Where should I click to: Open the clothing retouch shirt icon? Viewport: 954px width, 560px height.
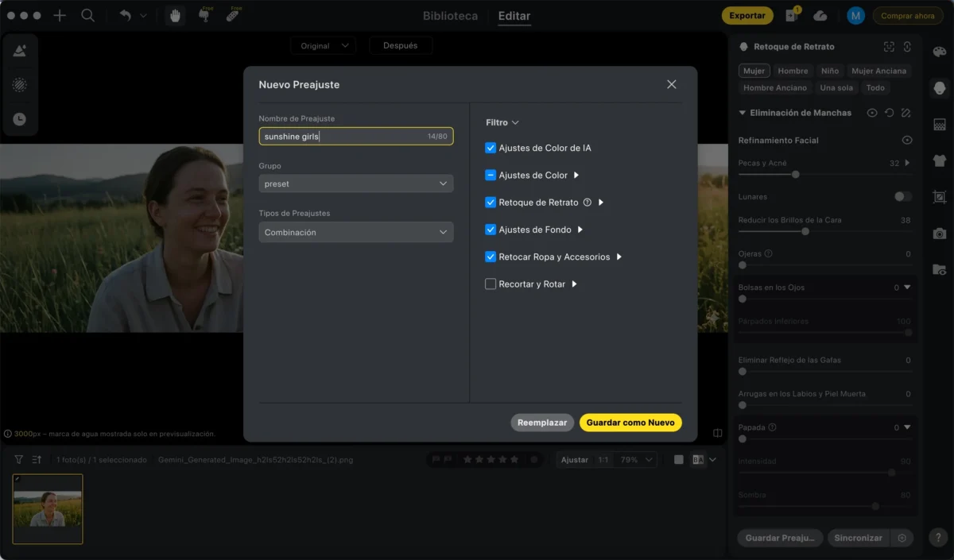click(x=939, y=160)
